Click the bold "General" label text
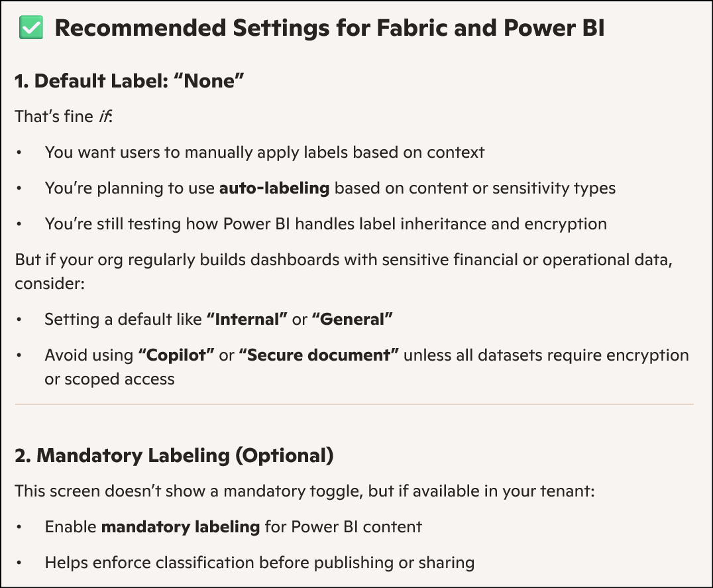 tap(353, 320)
